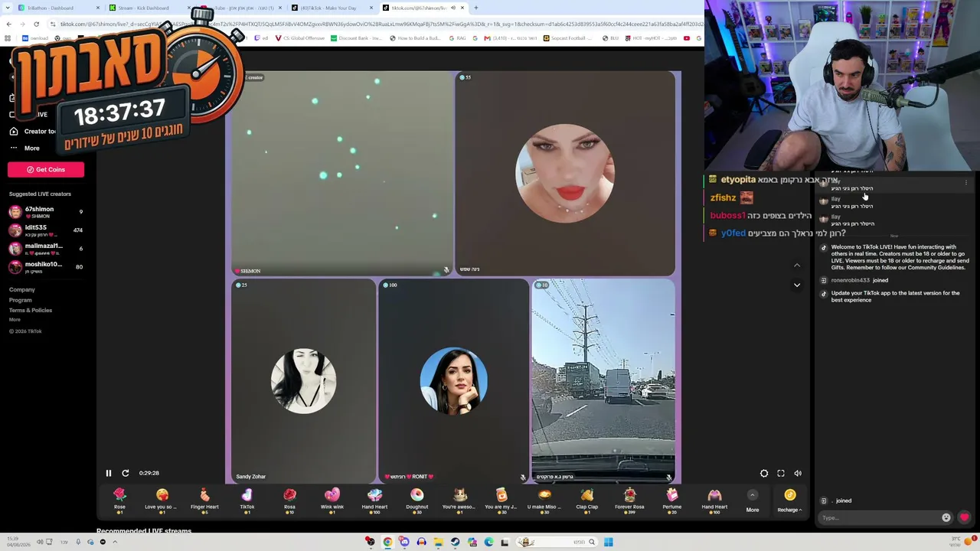Send the You are my J... gift
Viewport: 980px width, 551px height.
(501, 500)
